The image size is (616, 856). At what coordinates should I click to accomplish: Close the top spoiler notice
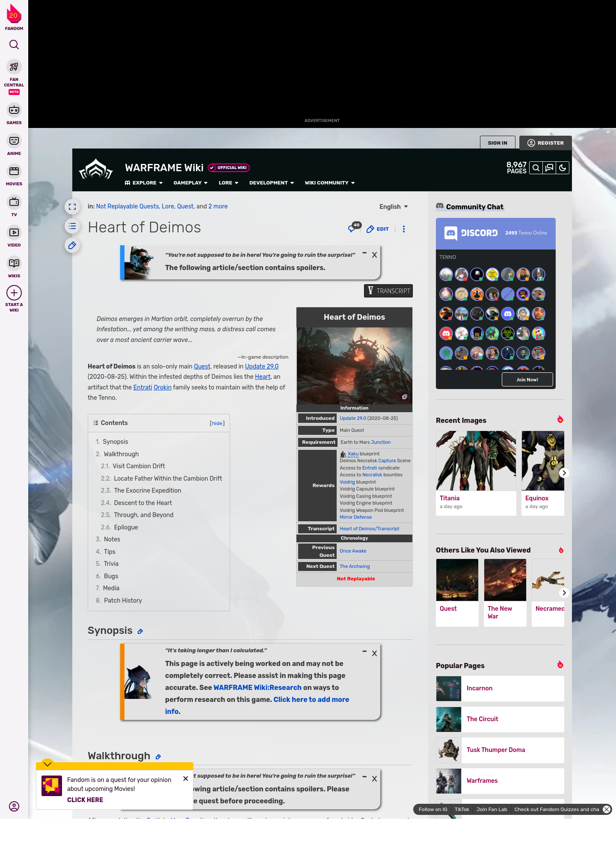click(x=374, y=255)
